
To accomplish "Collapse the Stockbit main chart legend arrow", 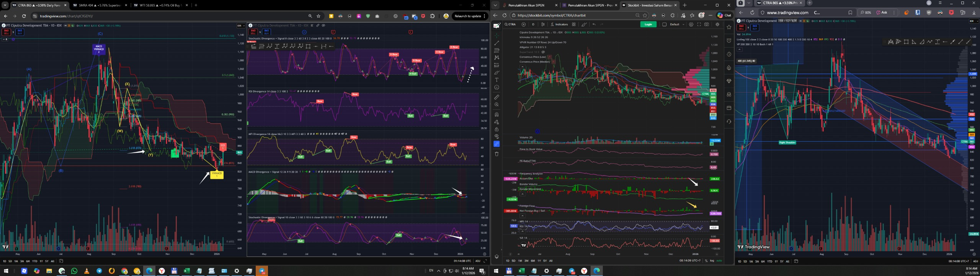I will click(x=523, y=67).
